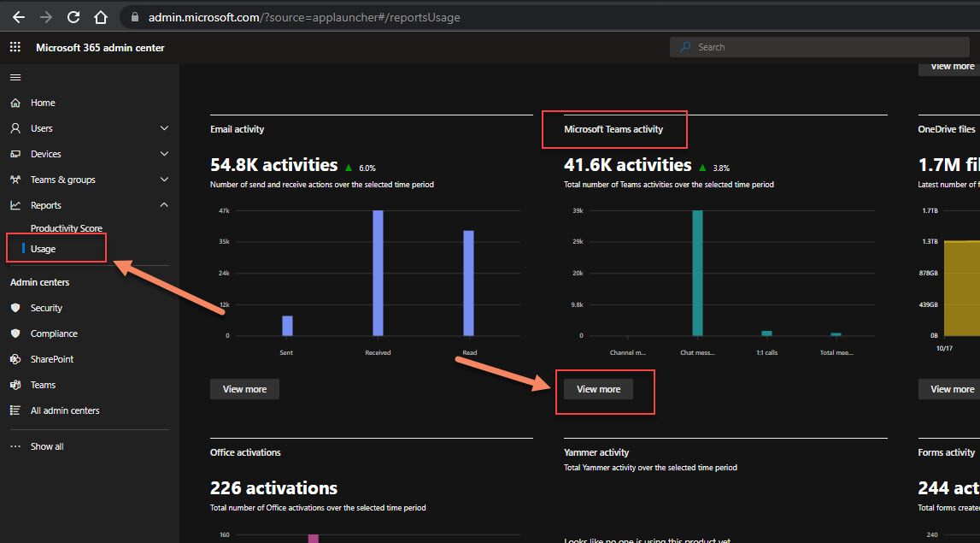Expand the Users menu chevron
The height and width of the screenshot is (543, 980).
coord(164,128)
